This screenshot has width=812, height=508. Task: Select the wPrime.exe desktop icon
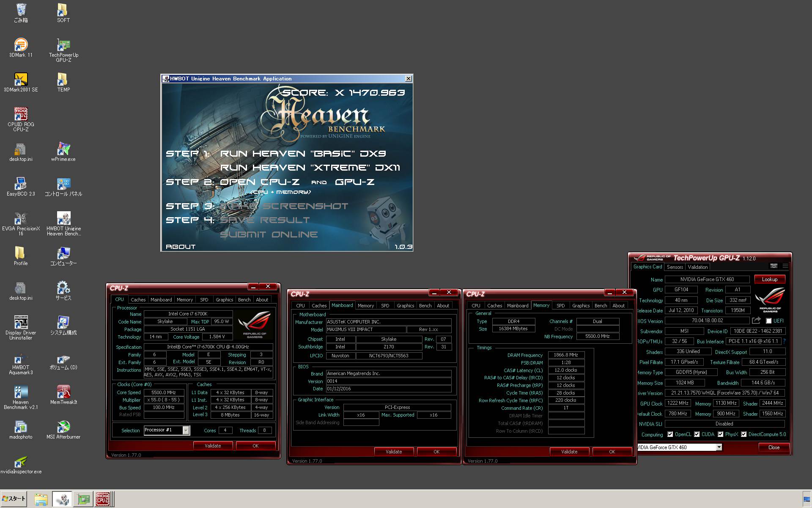point(63,152)
